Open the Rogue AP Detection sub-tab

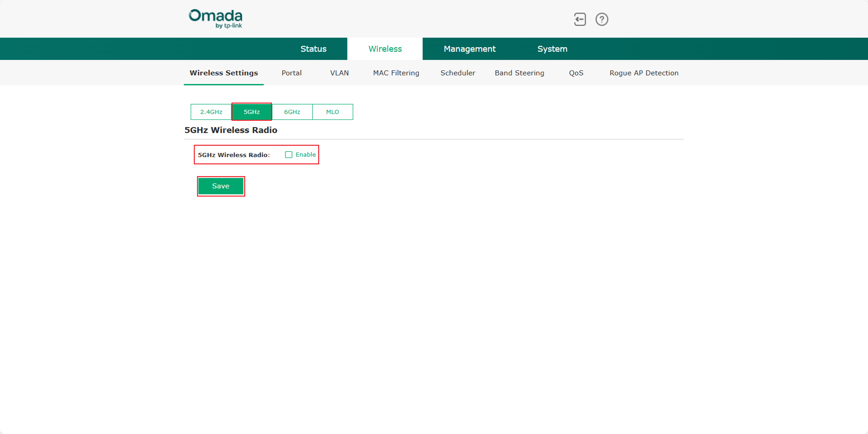[644, 73]
